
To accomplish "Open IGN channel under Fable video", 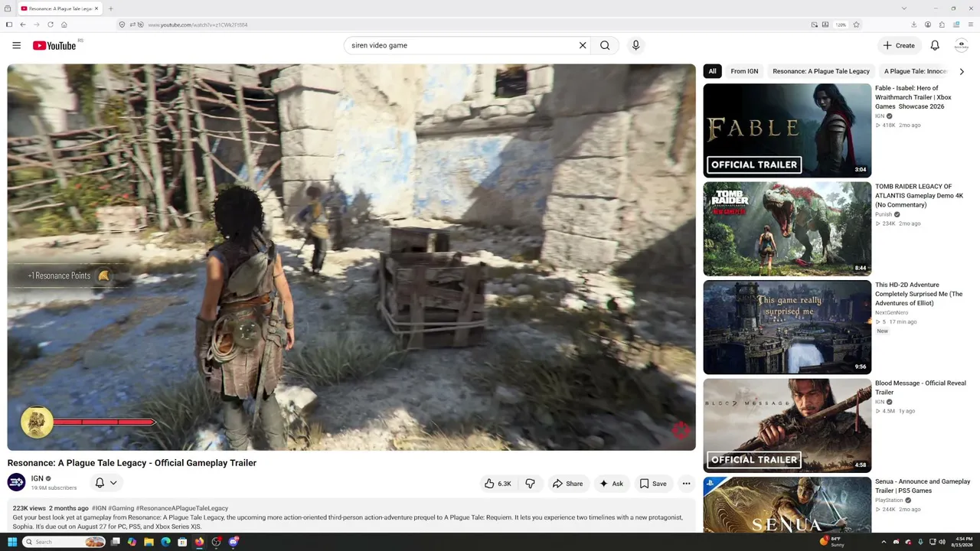I will point(880,116).
